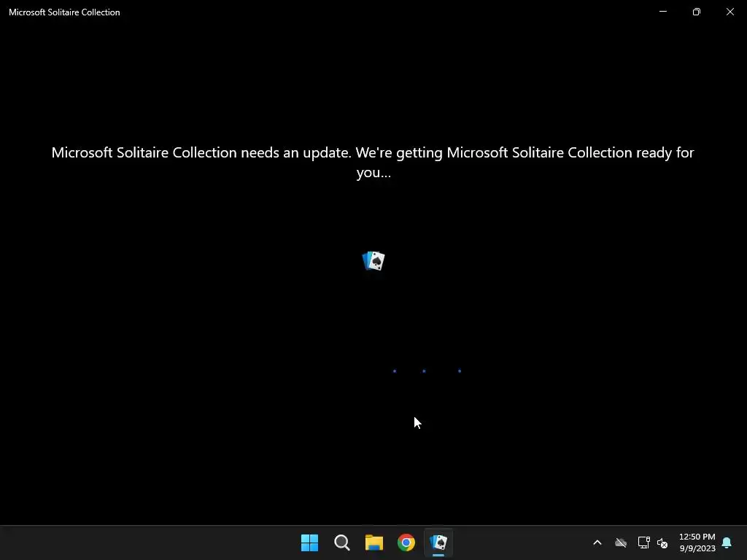Close the Microsoft Solitaire Collection window
This screenshot has height=560, width=747.
coord(729,12)
